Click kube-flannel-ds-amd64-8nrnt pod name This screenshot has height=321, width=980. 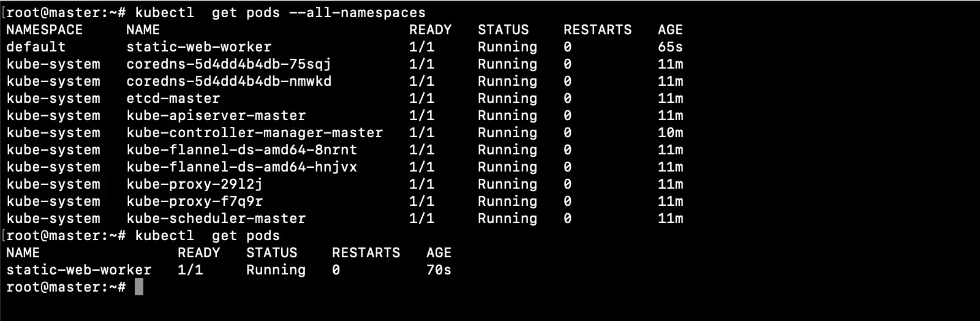point(241,150)
